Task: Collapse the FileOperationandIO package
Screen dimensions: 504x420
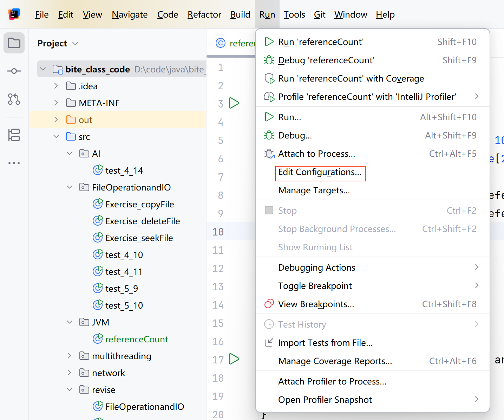Action: point(70,187)
